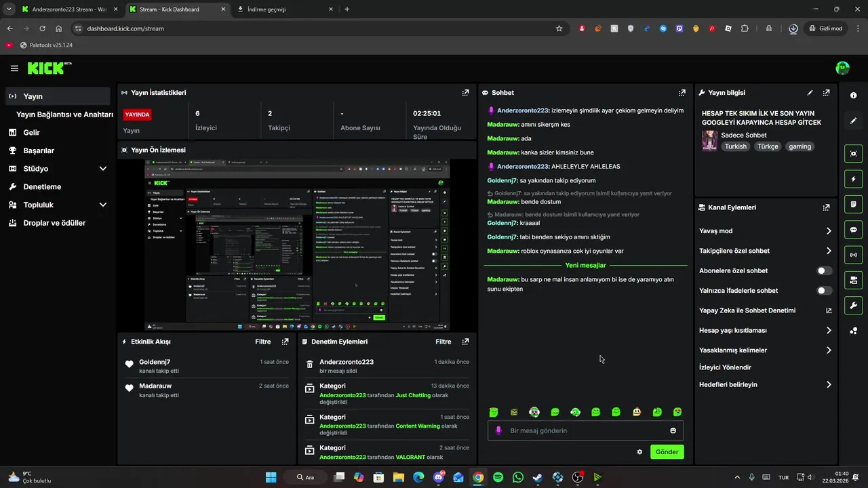Pop out the Denetim Eylemleri panel
Screen dimensions: 868x488
point(465,342)
